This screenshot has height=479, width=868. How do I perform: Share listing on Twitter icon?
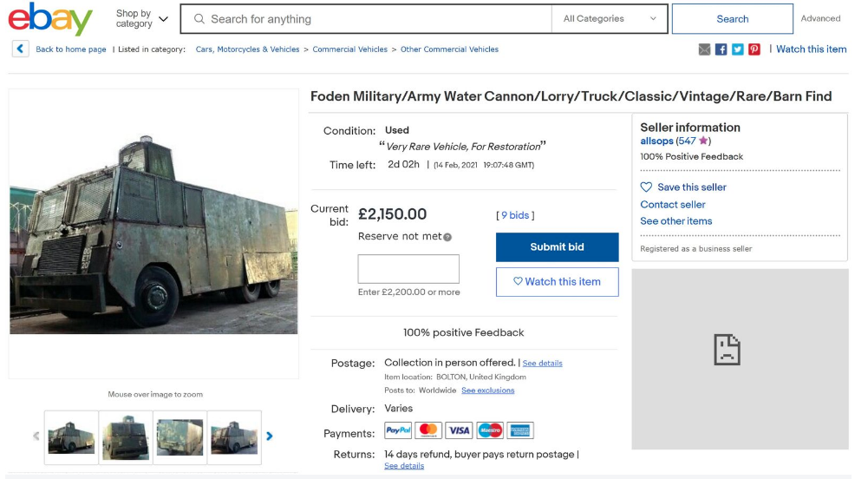pyautogui.click(x=737, y=49)
